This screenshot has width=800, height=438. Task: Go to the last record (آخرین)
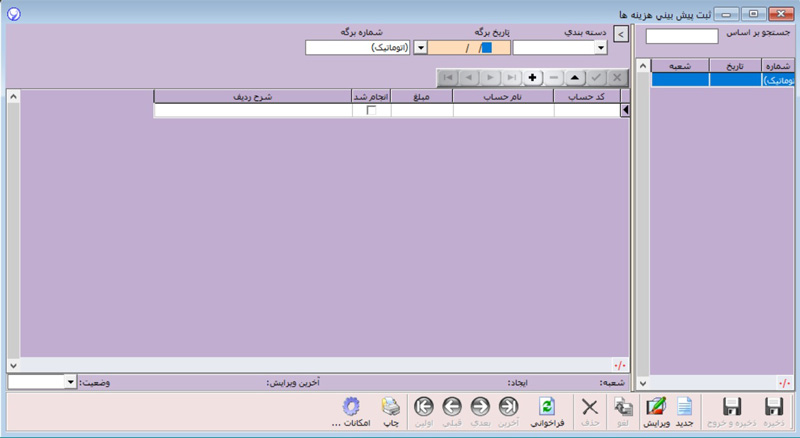[x=508, y=409]
